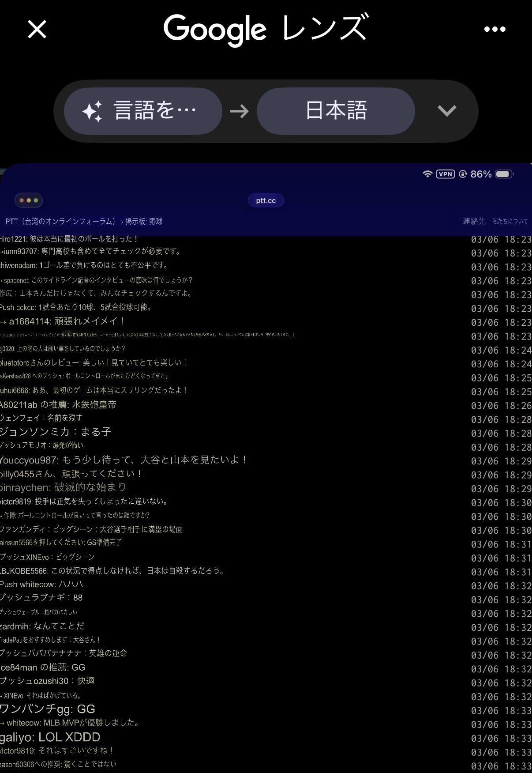Image resolution: width=532 pixels, height=773 pixels.
Task: Tap the rotation lock status icon
Action: [x=463, y=174]
